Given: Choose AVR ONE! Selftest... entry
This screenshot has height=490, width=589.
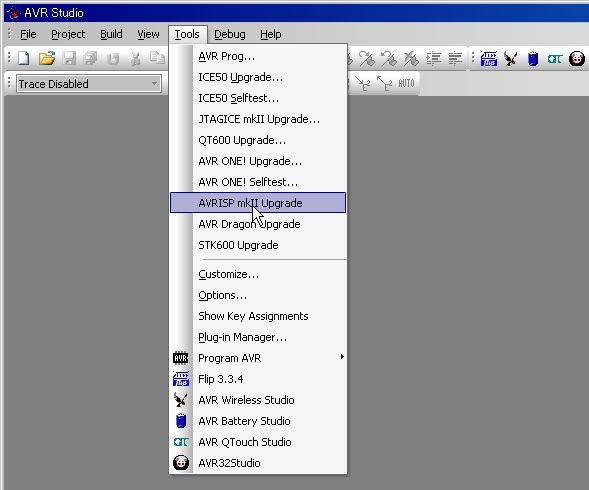Looking at the screenshot, I should (x=258, y=182).
